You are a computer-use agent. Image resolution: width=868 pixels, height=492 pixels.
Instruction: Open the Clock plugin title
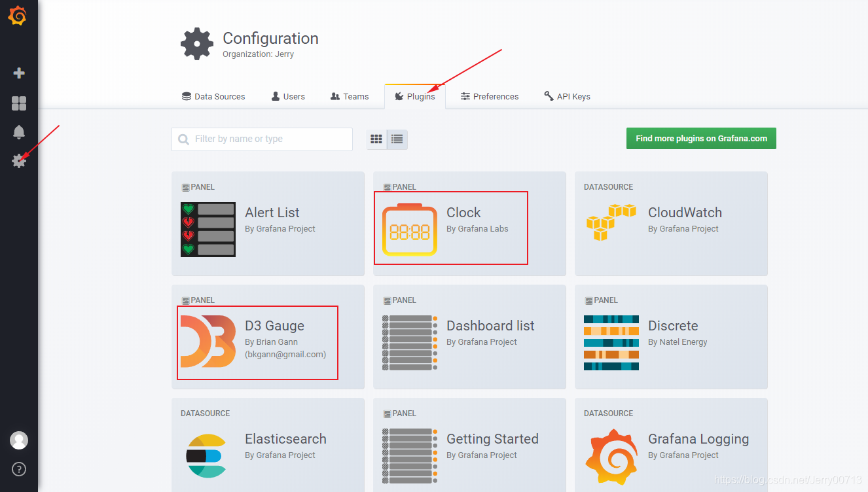coord(463,213)
